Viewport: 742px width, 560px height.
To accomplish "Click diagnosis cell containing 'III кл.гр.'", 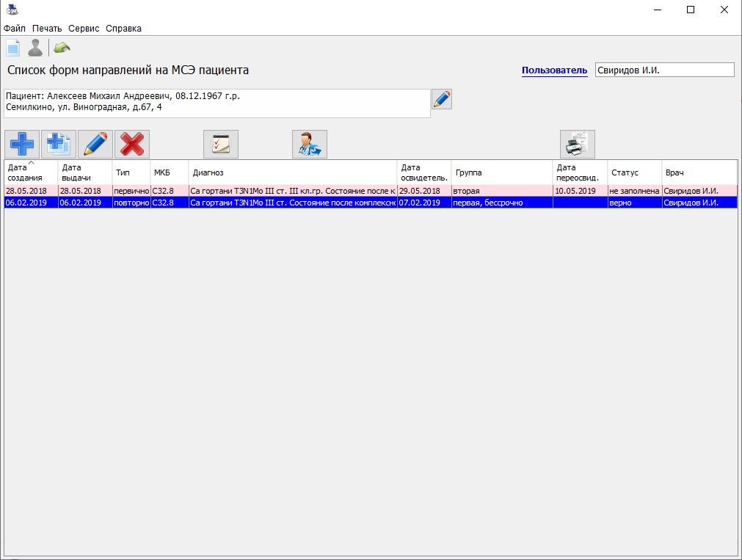I will (x=292, y=191).
